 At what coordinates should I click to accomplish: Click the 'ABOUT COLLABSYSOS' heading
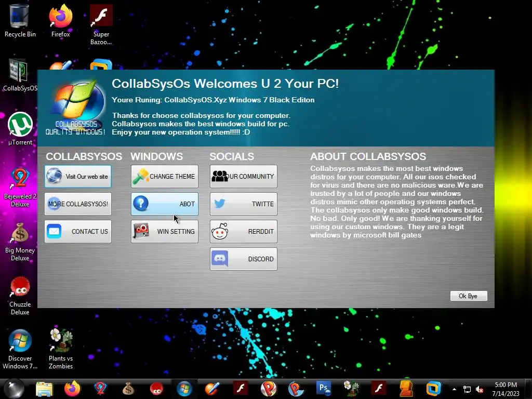[368, 156]
